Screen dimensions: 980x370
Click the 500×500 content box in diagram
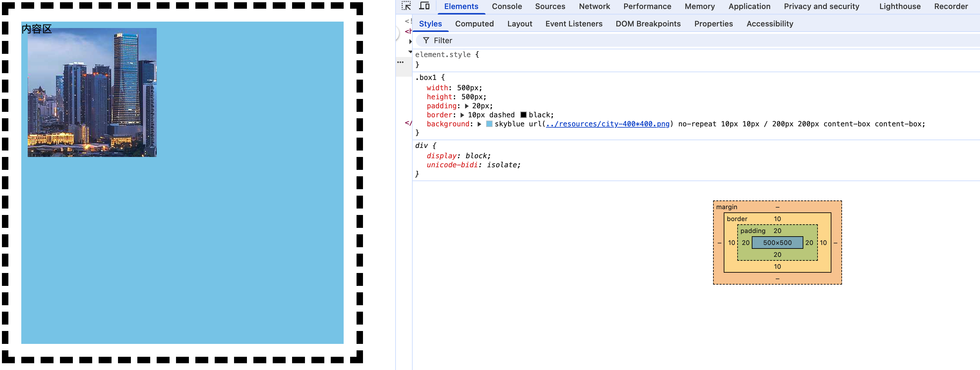(777, 243)
